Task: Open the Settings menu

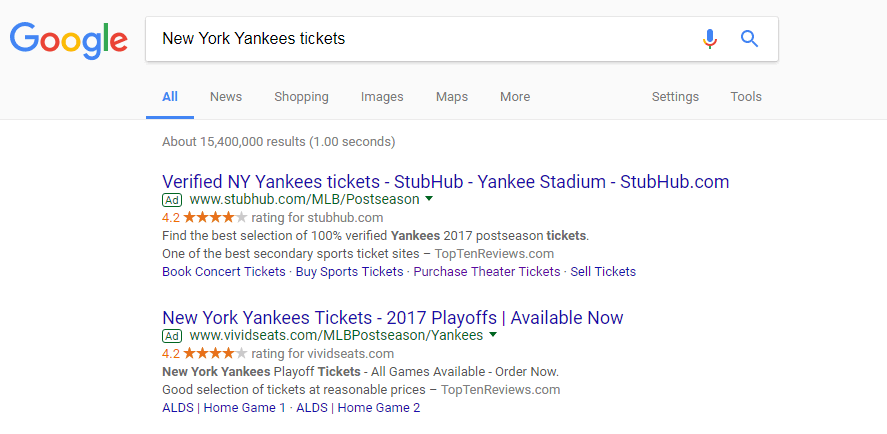Action: point(675,97)
